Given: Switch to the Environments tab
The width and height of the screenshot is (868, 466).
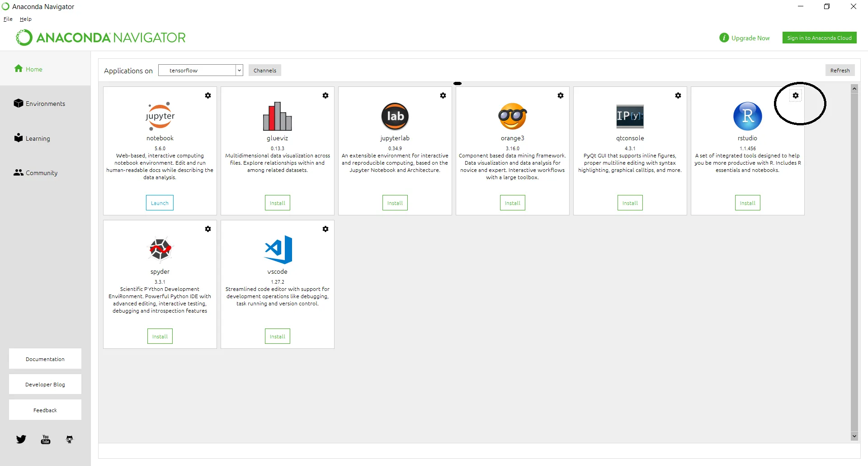Looking at the screenshot, I should 45,104.
